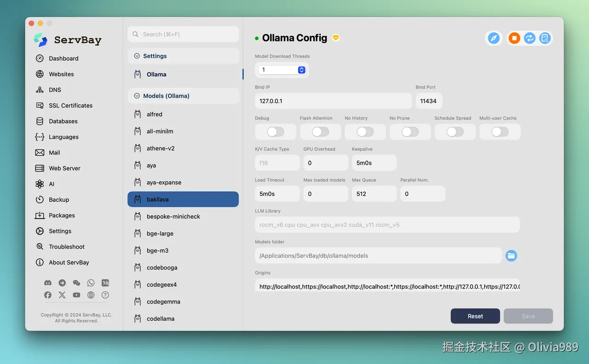Click the Bind Port field
Image resolution: width=589 pixels, height=364 pixels.
pyautogui.click(x=429, y=101)
